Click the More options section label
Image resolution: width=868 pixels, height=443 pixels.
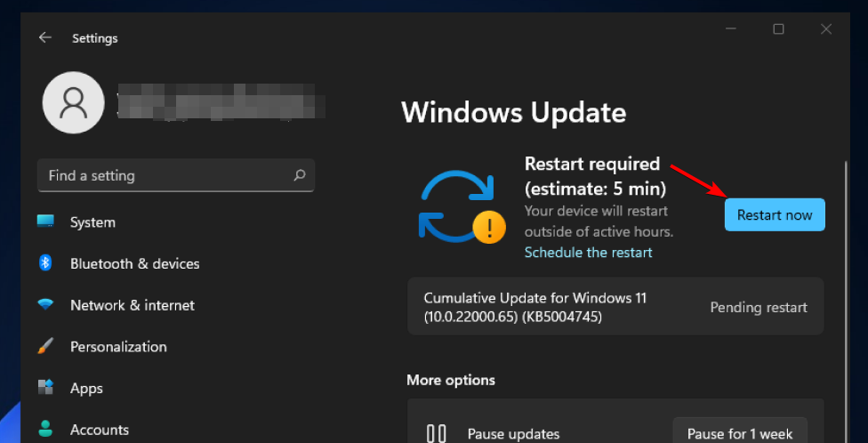(x=451, y=380)
